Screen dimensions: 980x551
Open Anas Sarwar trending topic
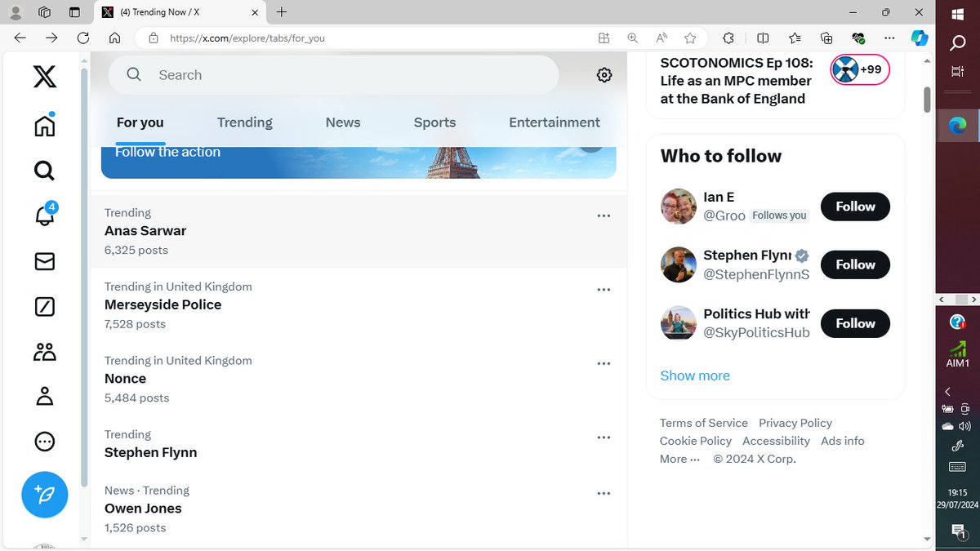359,231
